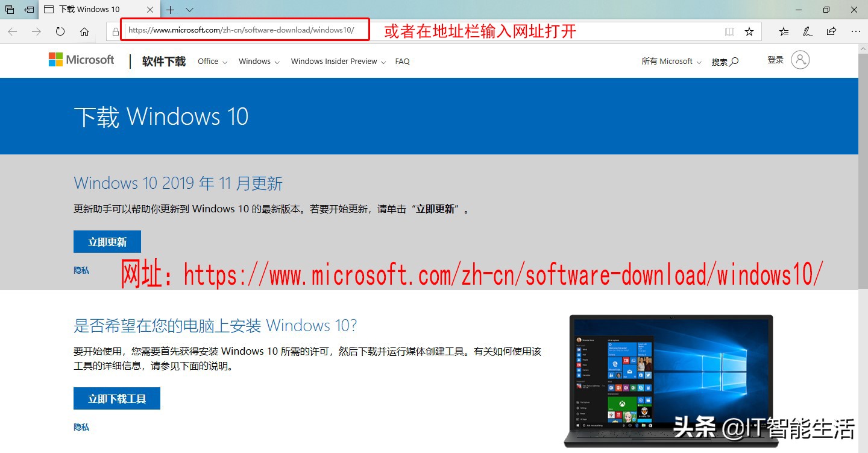Open the browser home page

(x=84, y=31)
